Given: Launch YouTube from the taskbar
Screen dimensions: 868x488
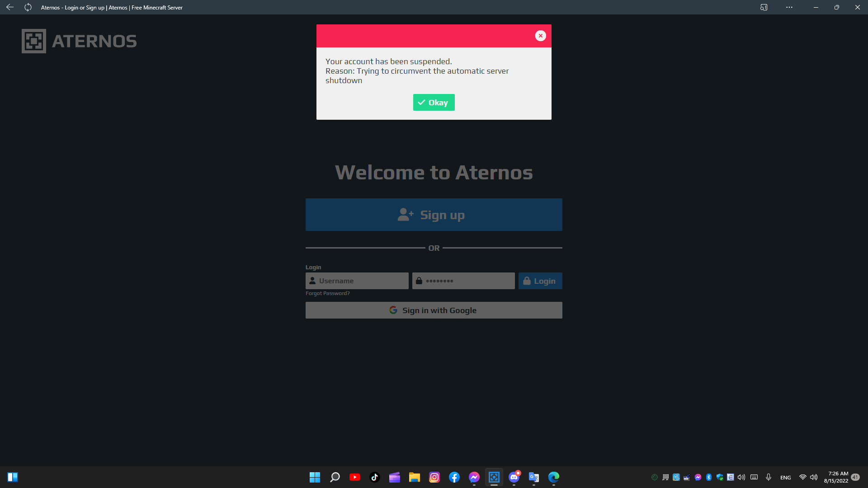Looking at the screenshot, I should [355, 477].
